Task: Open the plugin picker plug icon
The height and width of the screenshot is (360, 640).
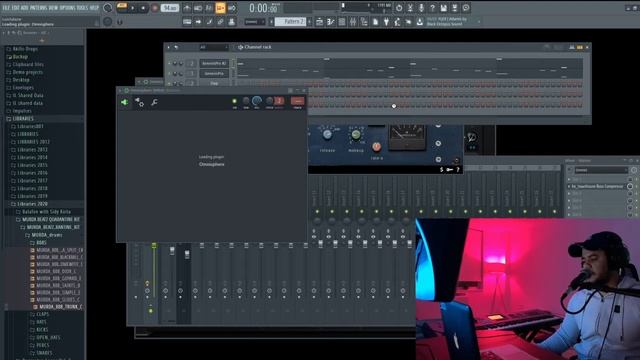Action: [x=386, y=22]
